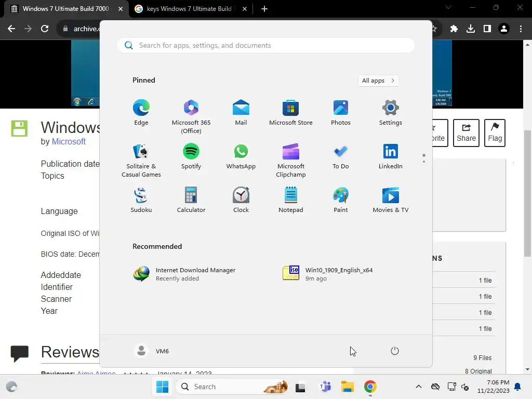Open the clock and date panel
532x399 pixels.
(494, 387)
